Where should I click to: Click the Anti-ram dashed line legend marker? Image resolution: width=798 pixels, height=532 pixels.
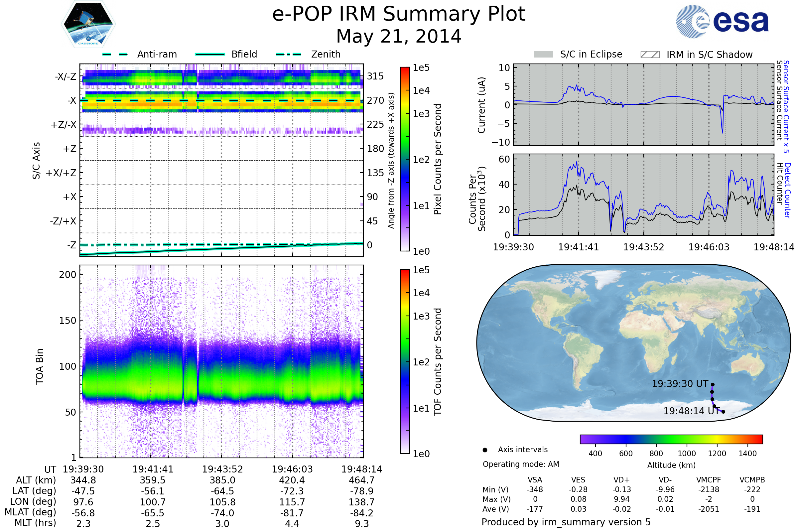coord(115,54)
